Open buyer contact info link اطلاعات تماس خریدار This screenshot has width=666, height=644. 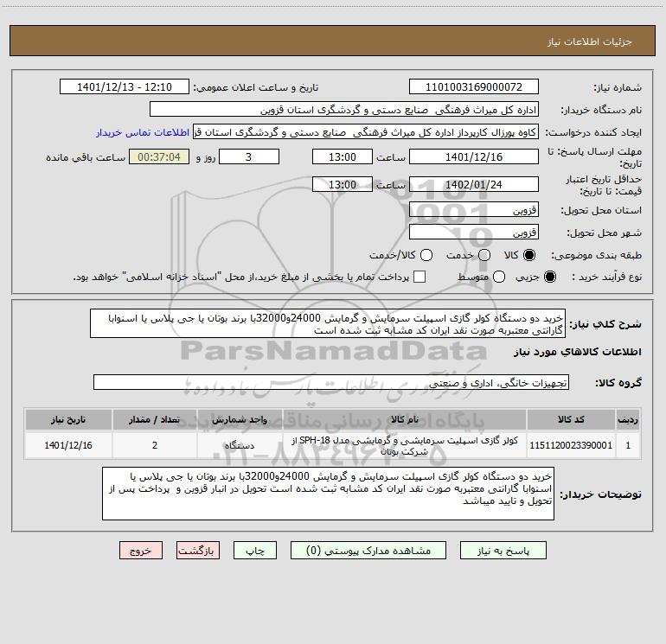pos(143,132)
